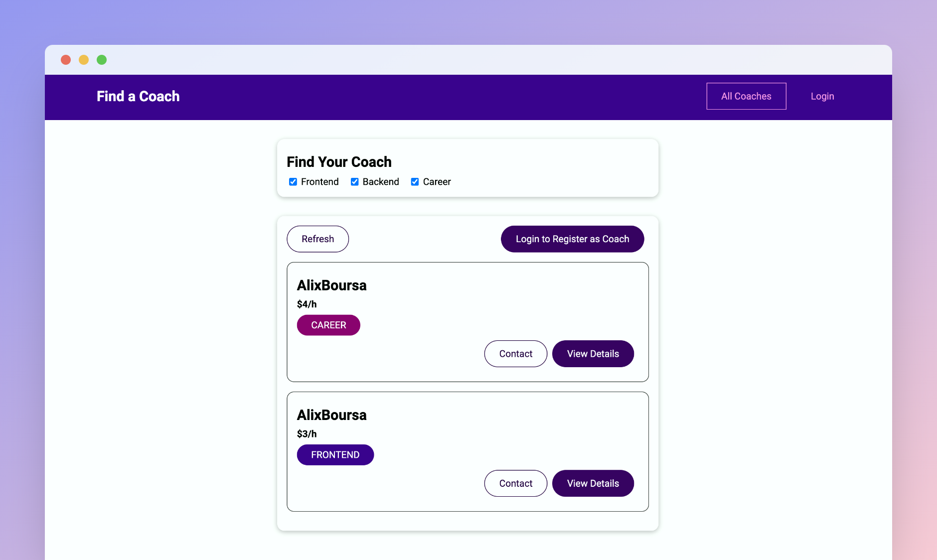Screen dimensions: 937x560
Task: Contact the $3/h frontend coach
Action: coord(516,483)
